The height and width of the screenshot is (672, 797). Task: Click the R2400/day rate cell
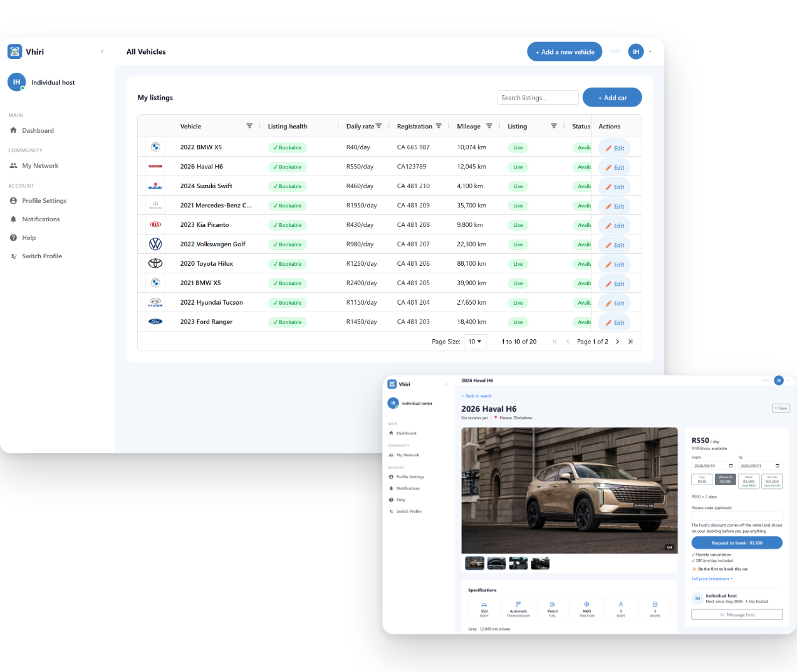362,283
